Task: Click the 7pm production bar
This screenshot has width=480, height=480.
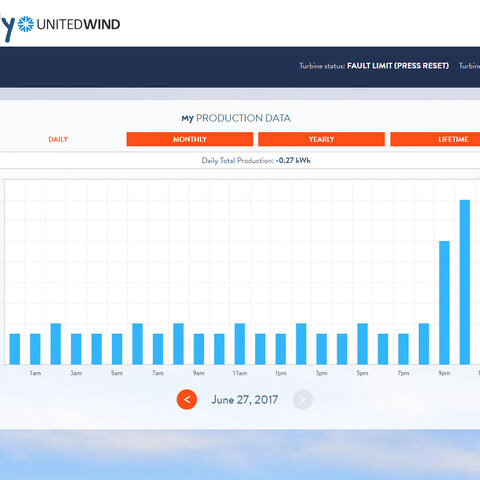Action: coord(403,349)
